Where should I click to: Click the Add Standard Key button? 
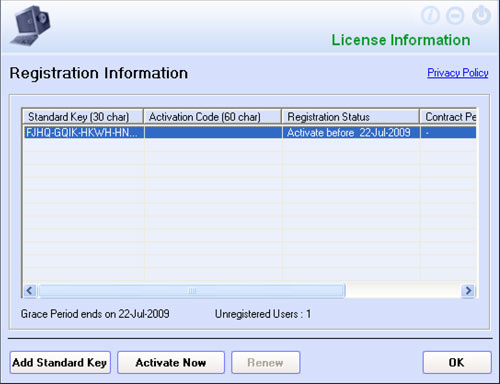point(60,362)
